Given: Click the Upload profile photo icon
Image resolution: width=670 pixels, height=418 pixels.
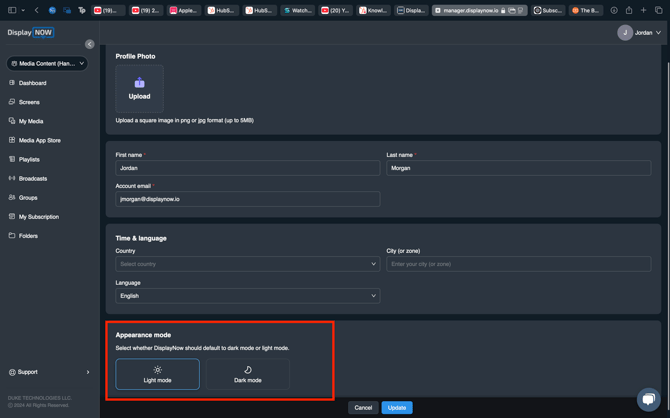Looking at the screenshot, I should pos(139,84).
